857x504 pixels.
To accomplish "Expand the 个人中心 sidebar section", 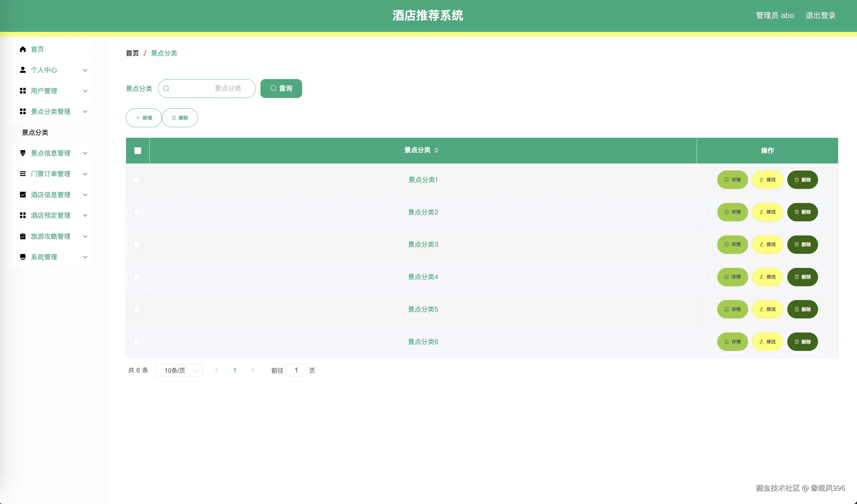I will tap(85, 70).
